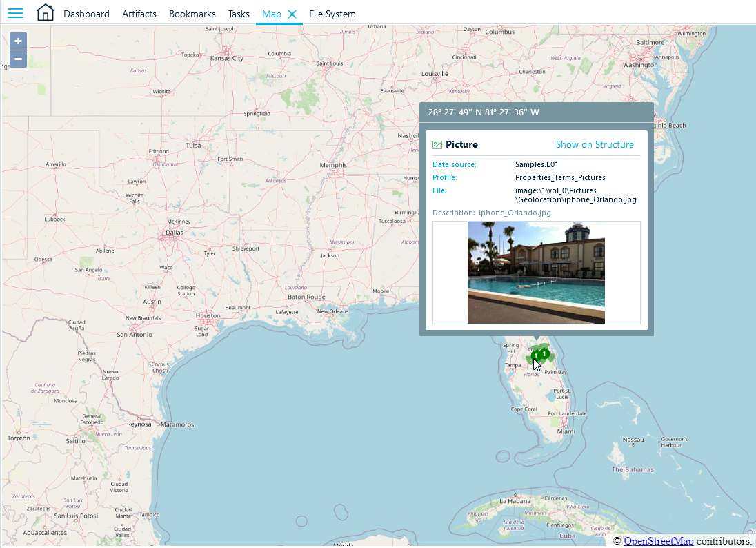Click Fort Lauderdale on the map
Image resolution: width=756 pixels, height=548 pixels.
pyautogui.click(x=567, y=413)
